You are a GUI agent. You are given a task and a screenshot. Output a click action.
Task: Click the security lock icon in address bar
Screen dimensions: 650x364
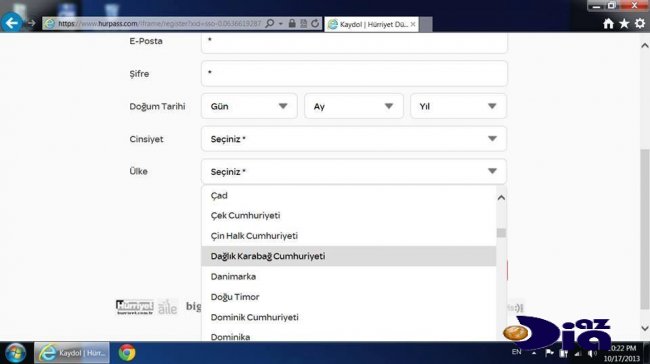point(292,24)
